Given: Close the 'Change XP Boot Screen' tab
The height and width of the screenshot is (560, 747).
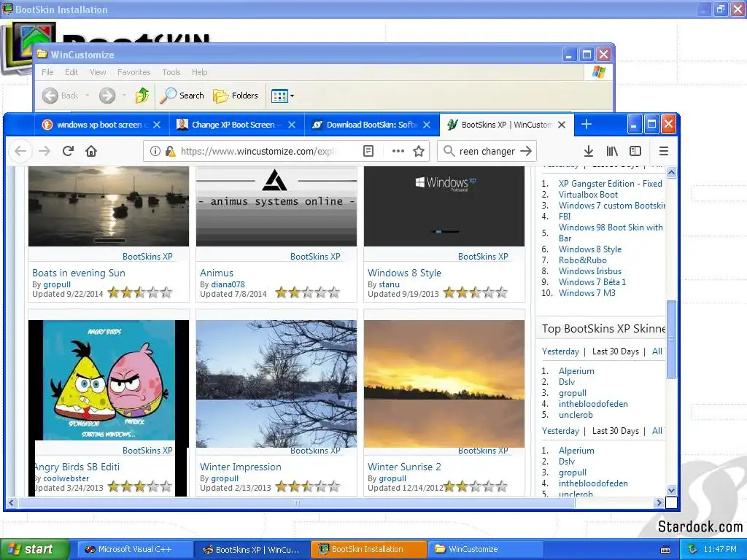Looking at the screenshot, I should (x=292, y=125).
